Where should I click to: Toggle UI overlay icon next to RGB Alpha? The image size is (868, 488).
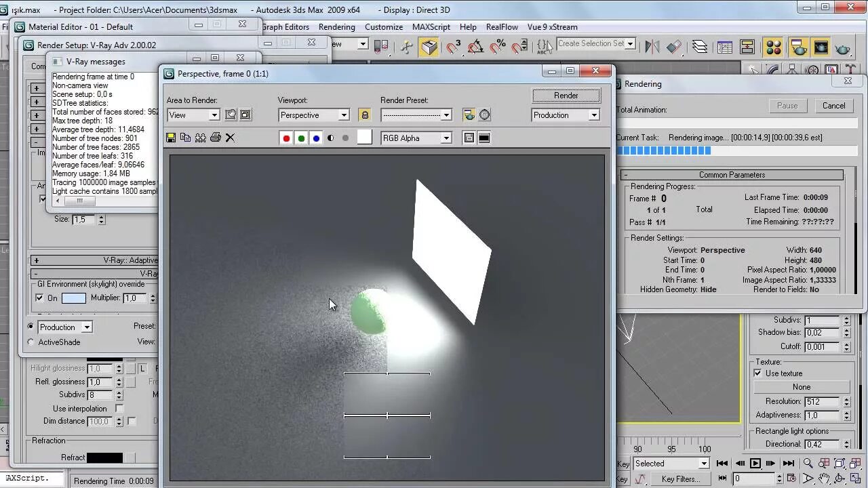[x=469, y=138]
